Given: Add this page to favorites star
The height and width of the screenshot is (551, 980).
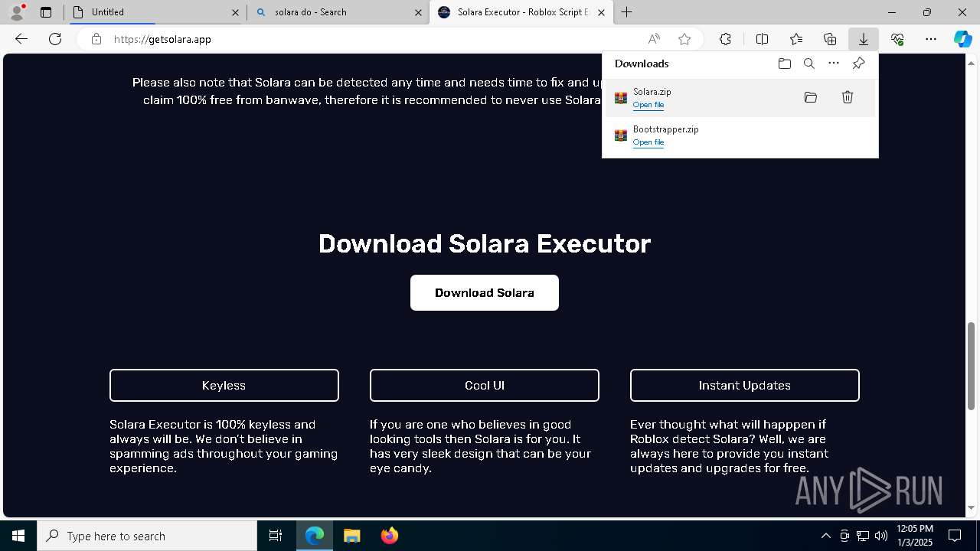Looking at the screenshot, I should (684, 39).
